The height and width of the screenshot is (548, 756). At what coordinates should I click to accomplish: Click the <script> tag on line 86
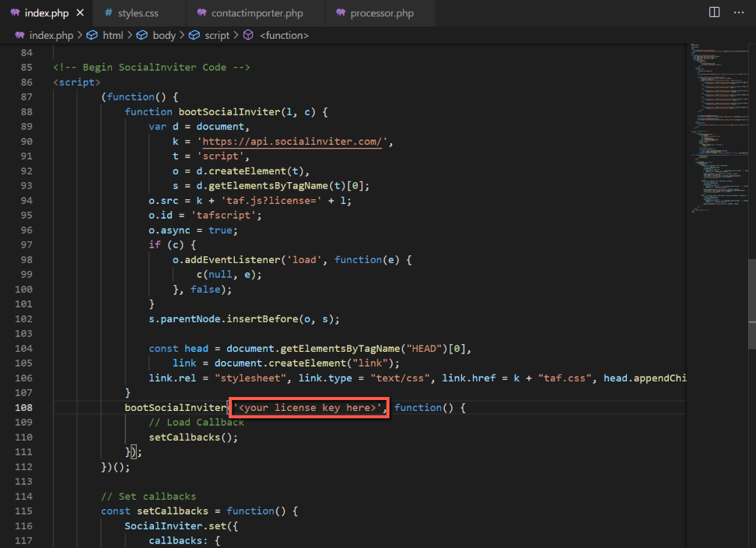[77, 82]
